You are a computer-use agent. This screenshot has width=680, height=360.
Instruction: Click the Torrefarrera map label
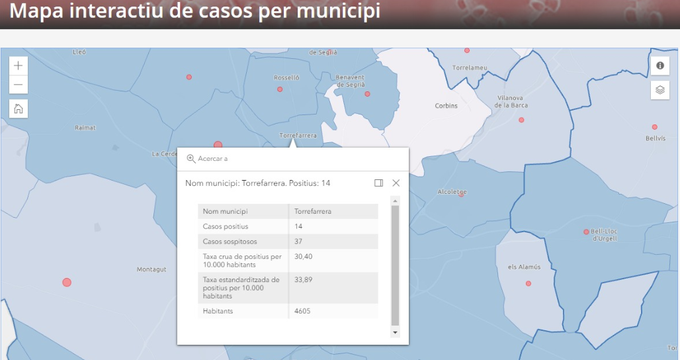[x=298, y=135]
